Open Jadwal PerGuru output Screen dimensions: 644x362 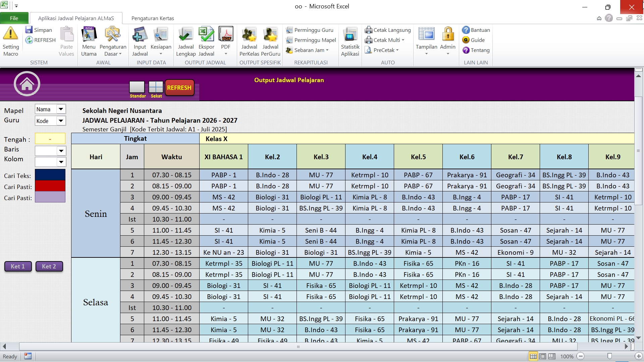pyautogui.click(x=270, y=35)
